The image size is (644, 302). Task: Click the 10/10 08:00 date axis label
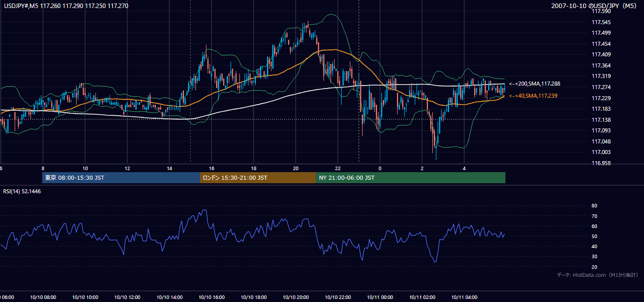coord(43,297)
